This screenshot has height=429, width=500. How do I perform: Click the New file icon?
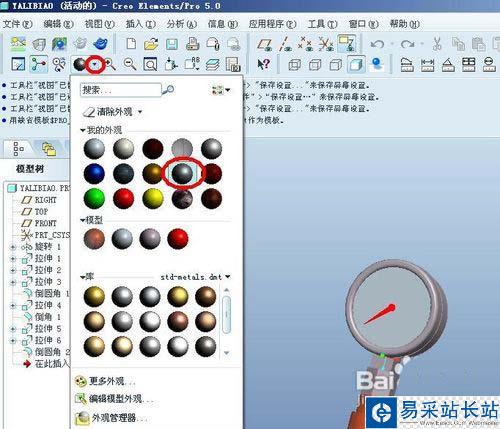tap(131, 44)
